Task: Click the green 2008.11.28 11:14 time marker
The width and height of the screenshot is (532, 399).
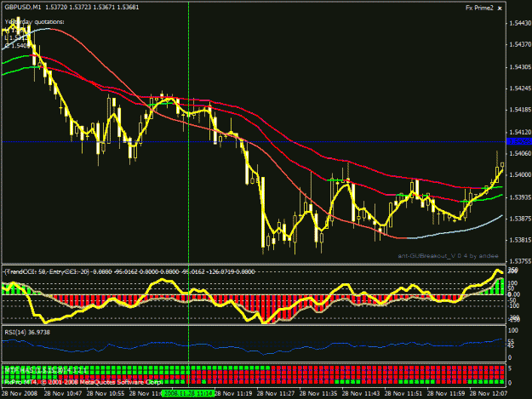Action: 188,394
